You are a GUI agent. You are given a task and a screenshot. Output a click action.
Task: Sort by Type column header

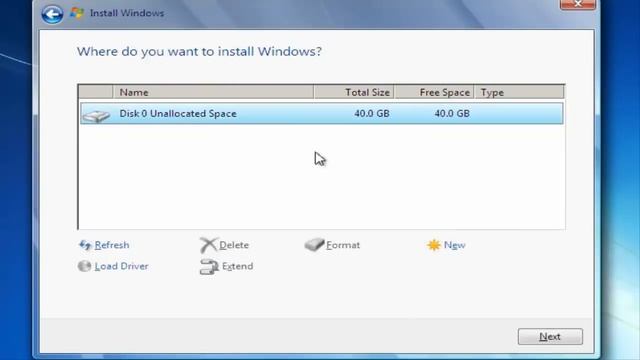(x=519, y=92)
